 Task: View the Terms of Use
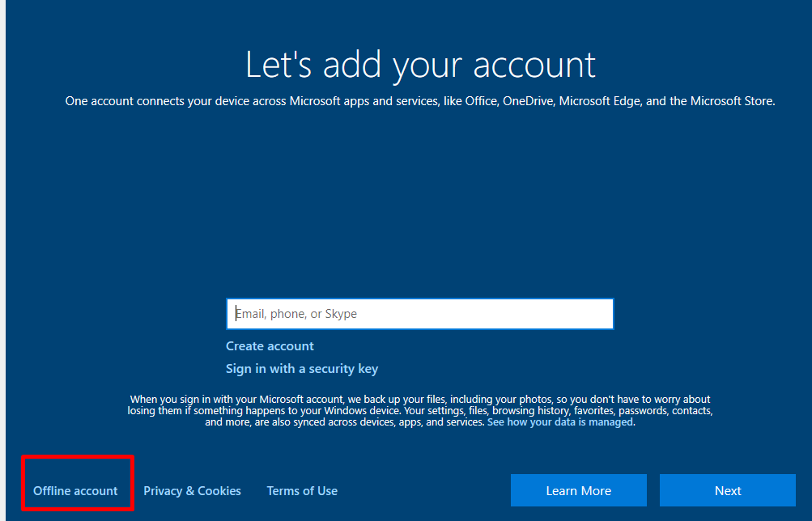[x=302, y=490]
